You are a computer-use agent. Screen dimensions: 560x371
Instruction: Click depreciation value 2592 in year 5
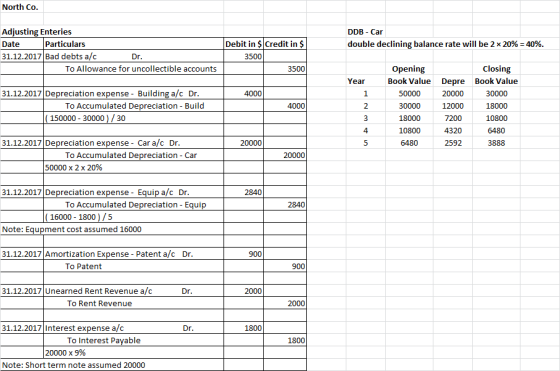(453, 143)
